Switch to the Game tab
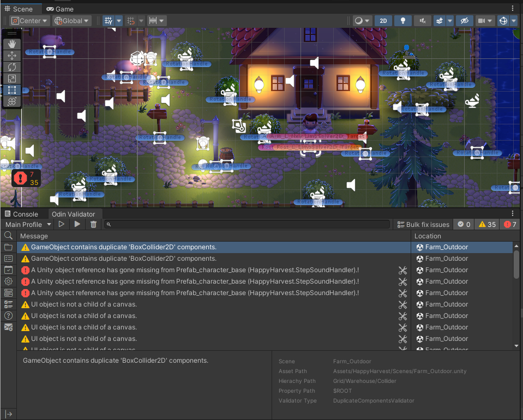523x420 pixels. coord(60,9)
